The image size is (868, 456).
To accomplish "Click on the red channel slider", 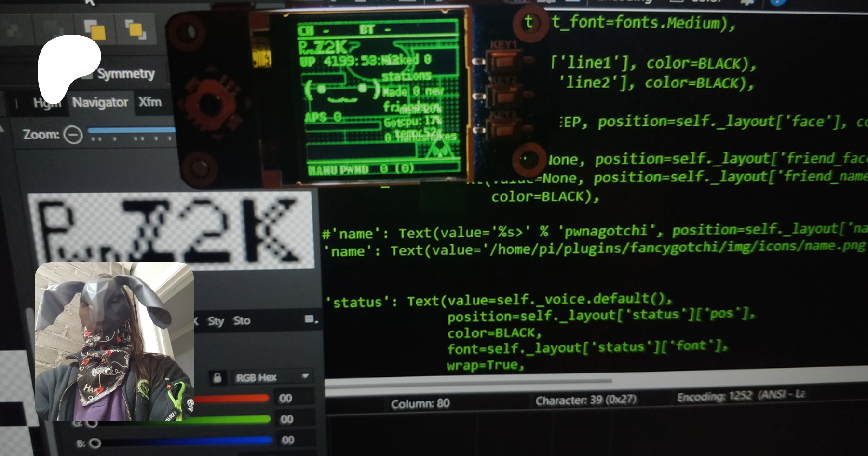I will [231, 399].
